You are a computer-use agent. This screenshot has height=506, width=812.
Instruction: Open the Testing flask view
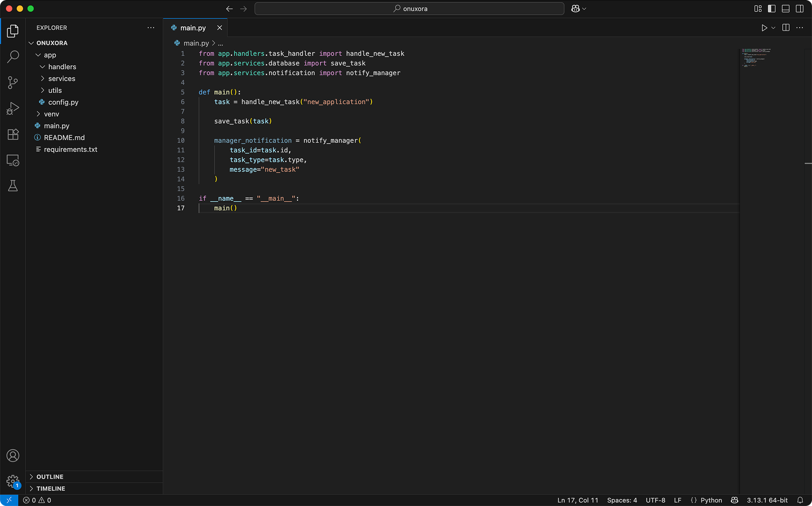(x=13, y=186)
